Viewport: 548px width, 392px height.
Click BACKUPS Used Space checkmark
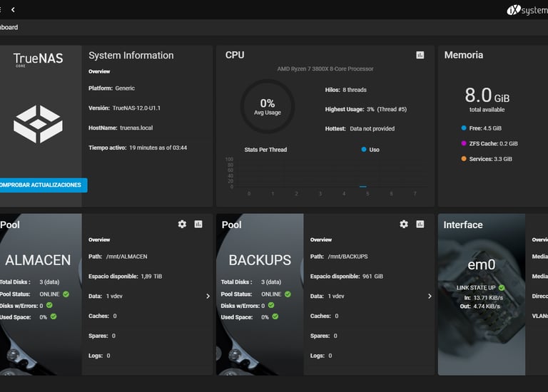click(275, 316)
